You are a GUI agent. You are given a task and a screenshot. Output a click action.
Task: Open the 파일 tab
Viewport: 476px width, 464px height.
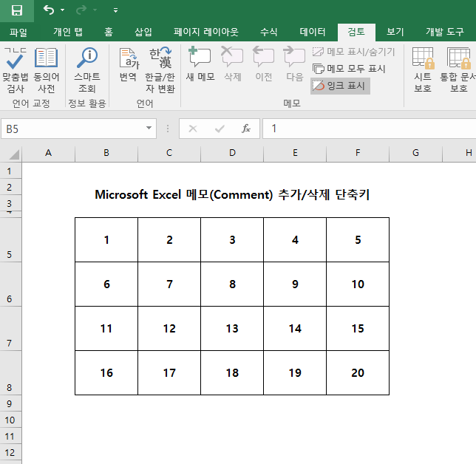point(18,32)
